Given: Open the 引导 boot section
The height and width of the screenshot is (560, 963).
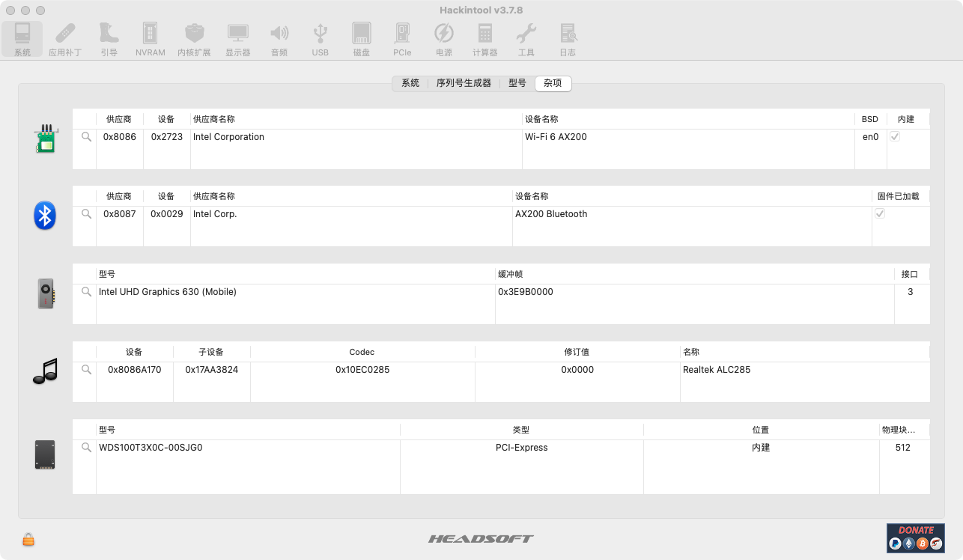Looking at the screenshot, I should point(109,39).
